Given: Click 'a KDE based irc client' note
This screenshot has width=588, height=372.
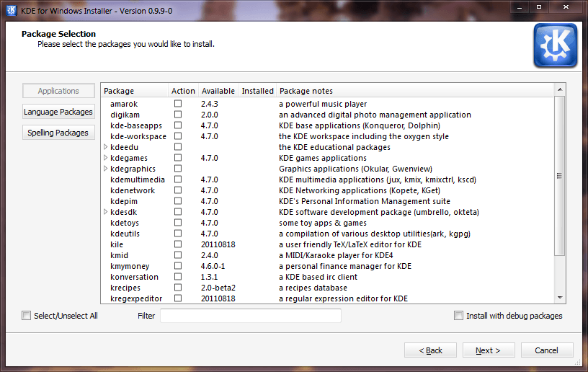Looking at the screenshot, I should tap(318, 277).
